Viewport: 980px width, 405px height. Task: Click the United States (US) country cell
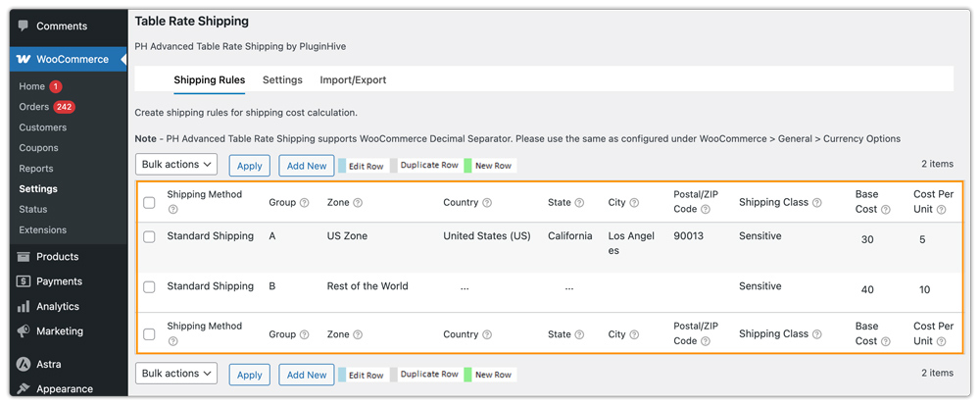(487, 236)
